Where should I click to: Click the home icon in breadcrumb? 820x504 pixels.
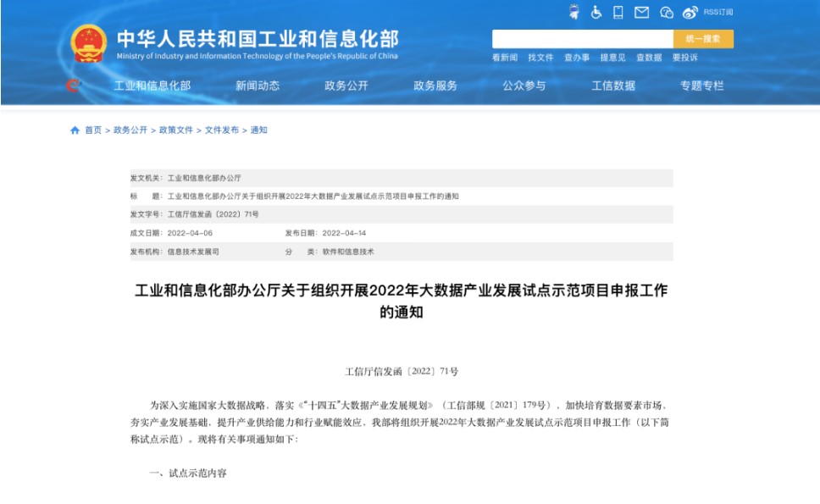coord(75,130)
